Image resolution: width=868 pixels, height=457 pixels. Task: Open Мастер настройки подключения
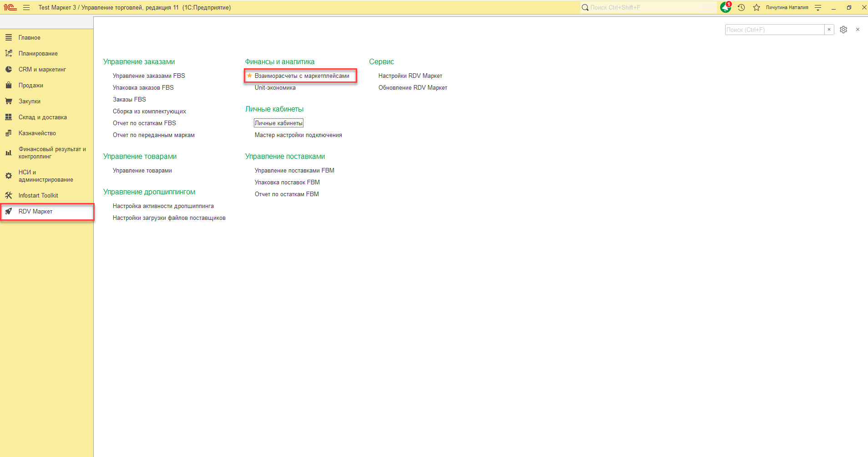coord(298,135)
